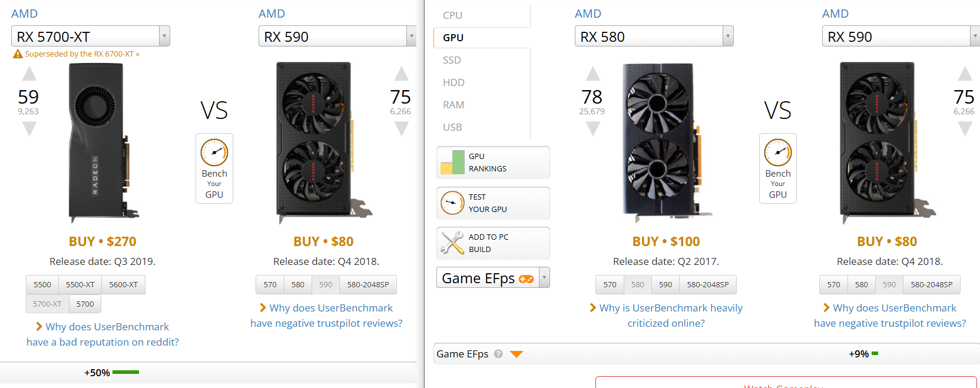Expand the Game EFps selector dropdown
Viewport: 980px width, 388px height.
coord(544,277)
